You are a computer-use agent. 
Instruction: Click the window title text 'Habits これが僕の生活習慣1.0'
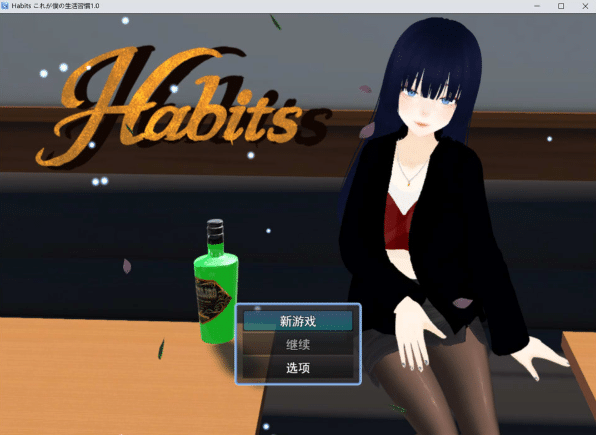[55, 6]
